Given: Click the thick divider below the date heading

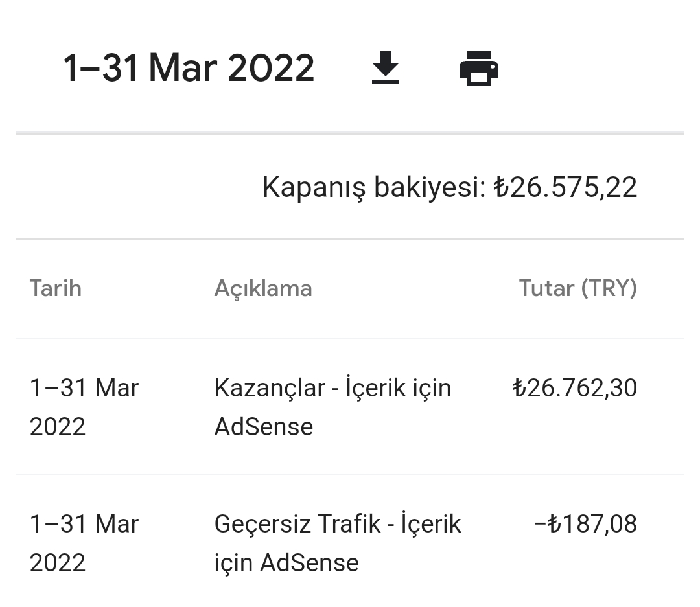Looking at the screenshot, I should [x=350, y=133].
